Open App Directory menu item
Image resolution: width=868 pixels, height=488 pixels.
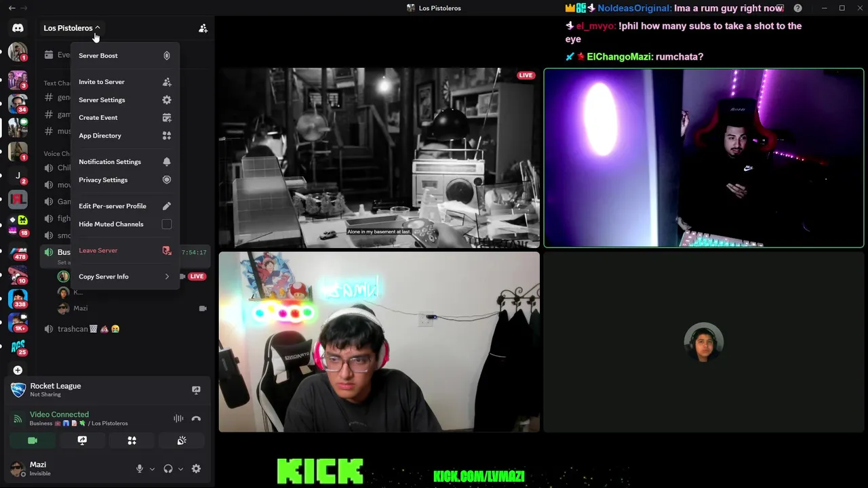click(125, 136)
